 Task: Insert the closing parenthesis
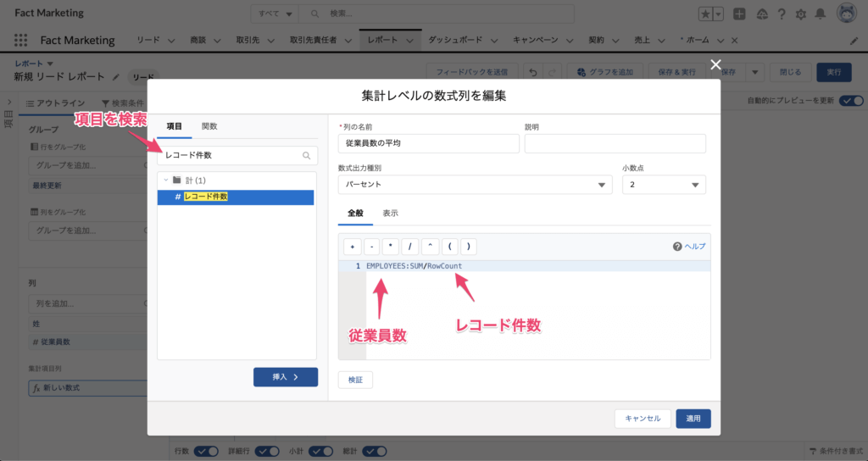pyautogui.click(x=468, y=247)
